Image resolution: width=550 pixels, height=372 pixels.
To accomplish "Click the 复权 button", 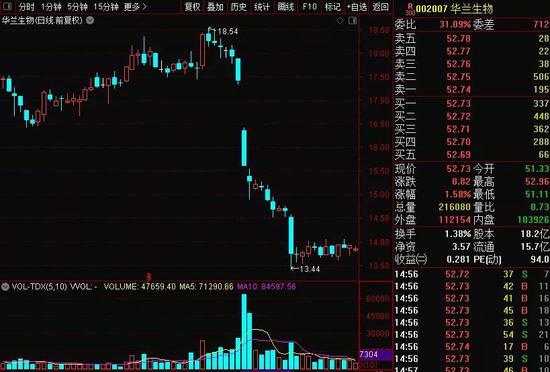I will tap(193, 7).
